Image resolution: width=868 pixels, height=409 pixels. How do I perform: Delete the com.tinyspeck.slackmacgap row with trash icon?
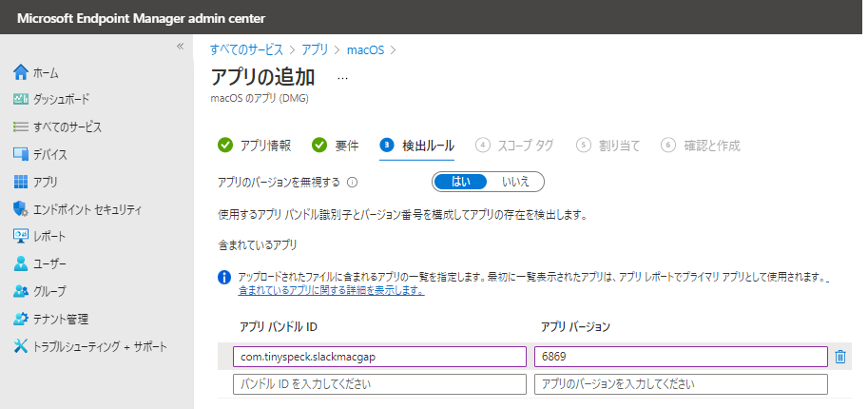click(x=839, y=357)
